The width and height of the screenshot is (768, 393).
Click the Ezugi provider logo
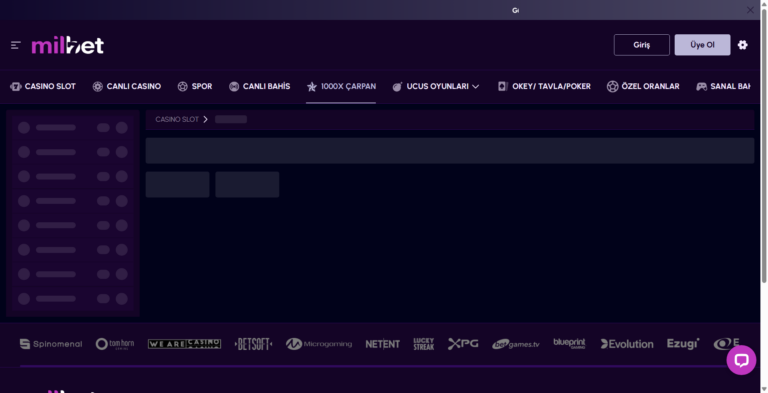683,344
